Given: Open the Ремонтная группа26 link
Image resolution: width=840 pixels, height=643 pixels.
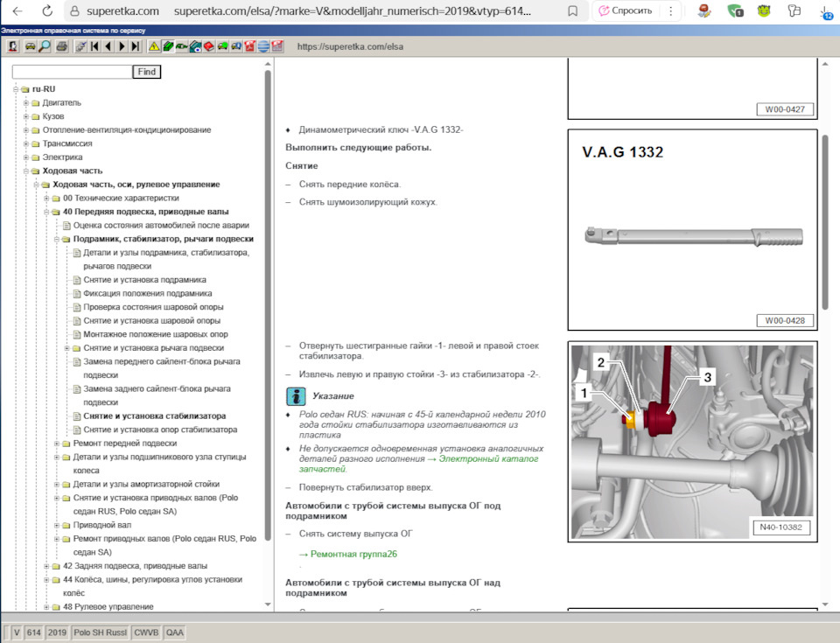Looking at the screenshot, I should coord(353,554).
